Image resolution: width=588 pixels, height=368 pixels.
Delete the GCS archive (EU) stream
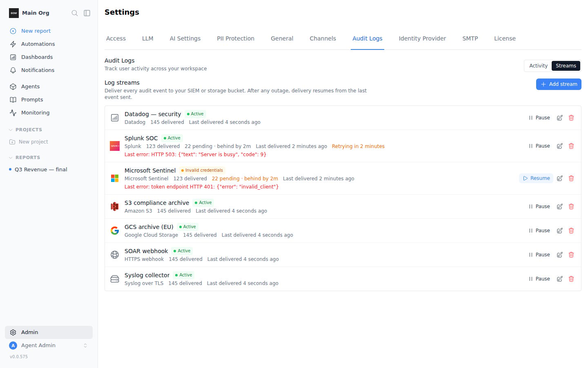[x=571, y=231]
